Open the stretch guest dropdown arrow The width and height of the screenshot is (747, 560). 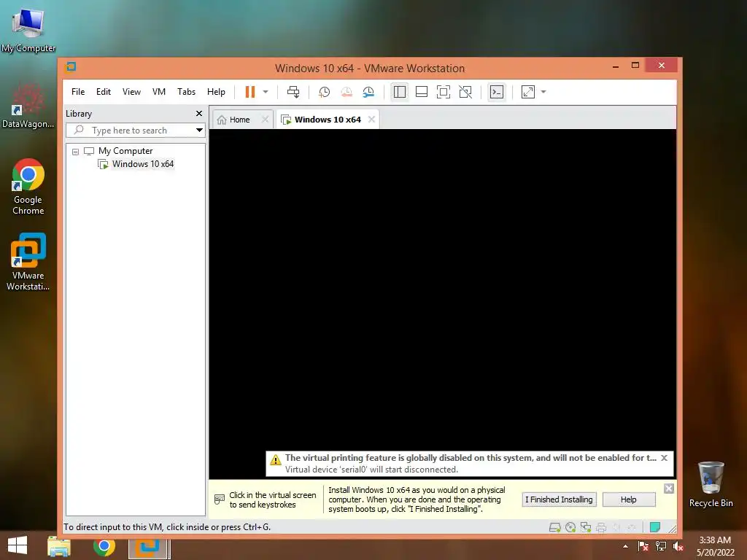tap(543, 92)
